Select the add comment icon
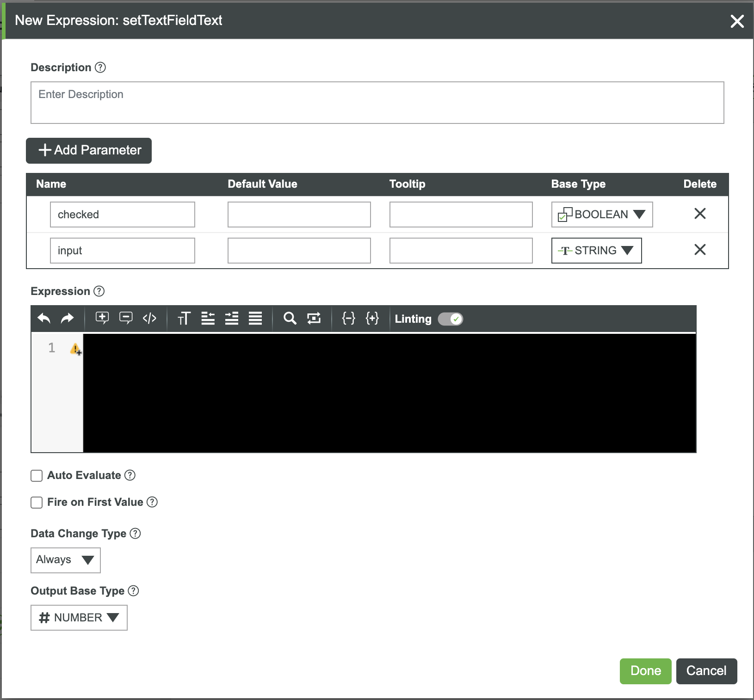 point(102,318)
